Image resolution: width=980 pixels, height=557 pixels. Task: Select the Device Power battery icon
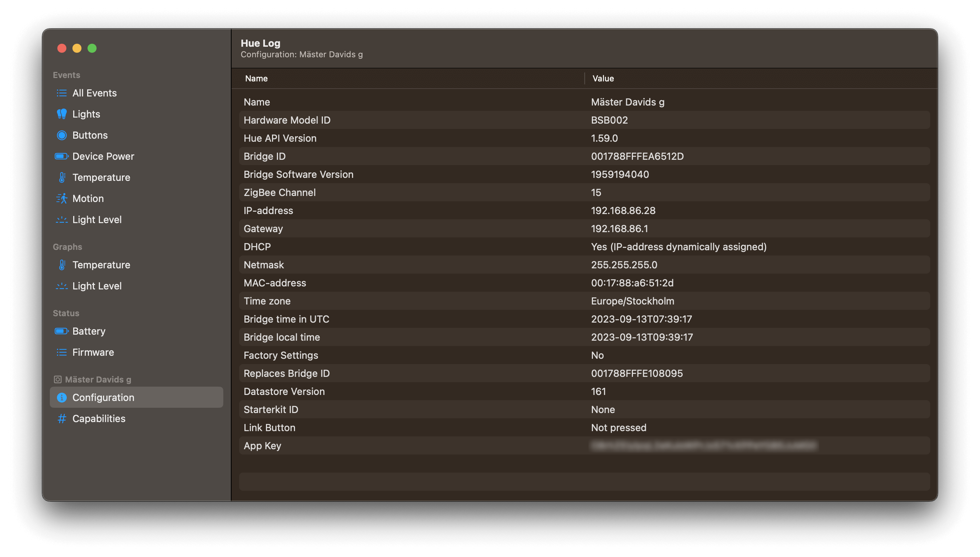[62, 156]
